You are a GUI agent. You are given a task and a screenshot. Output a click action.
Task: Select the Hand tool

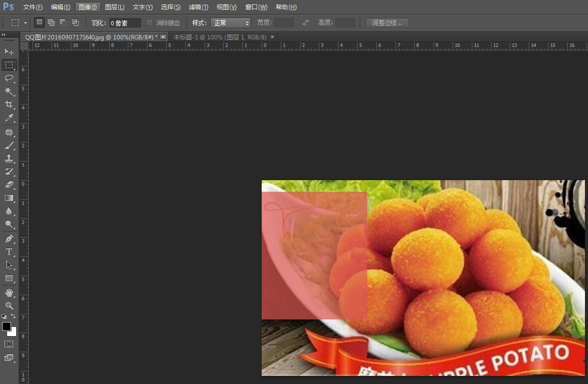pos(9,293)
